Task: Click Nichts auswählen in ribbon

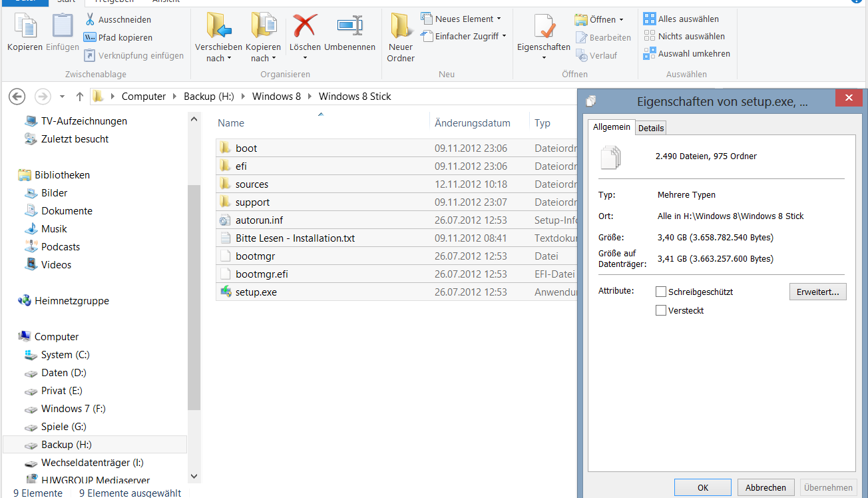Action: pyautogui.click(x=684, y=37)
